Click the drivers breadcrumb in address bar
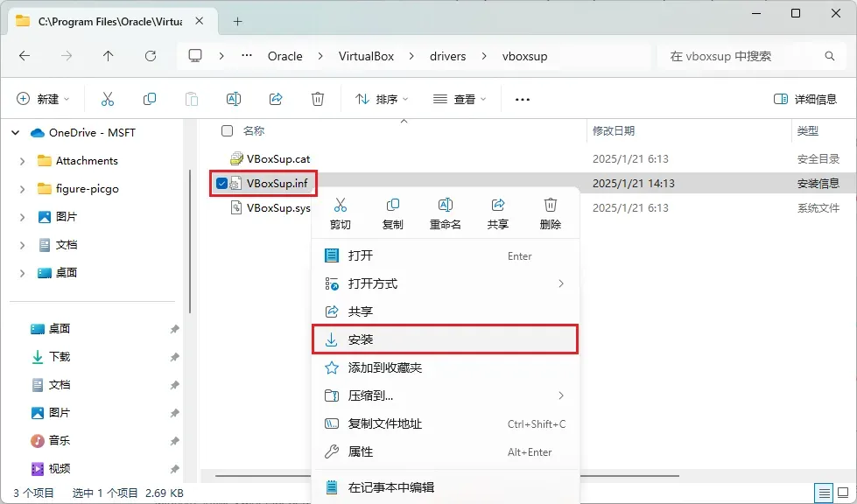 click(447, 56)
